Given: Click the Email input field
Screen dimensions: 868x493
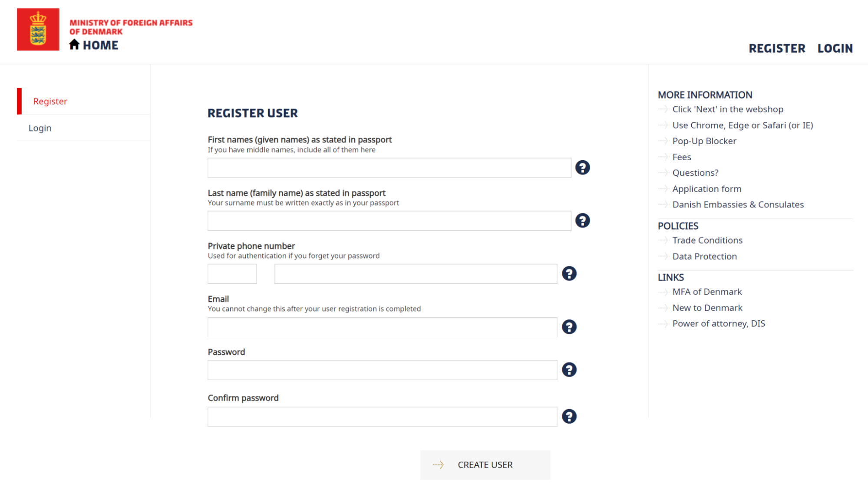Looking at the screenshot, I should (382, 327).
